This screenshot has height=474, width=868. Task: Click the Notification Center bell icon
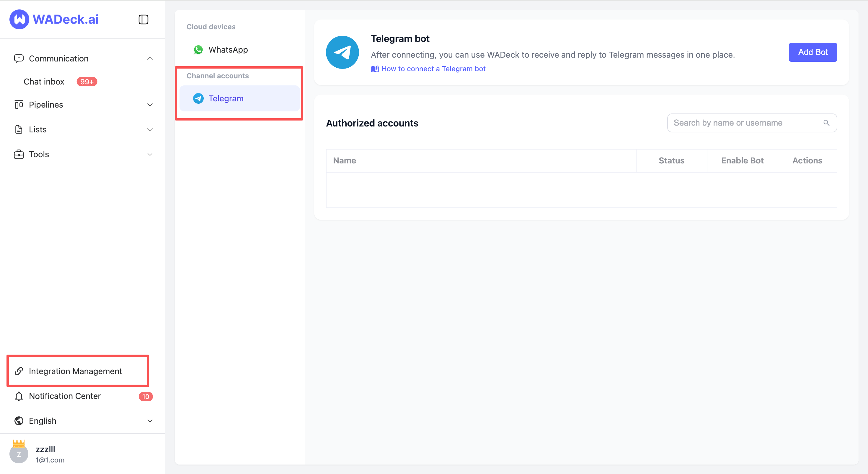(x=19, y=396)
